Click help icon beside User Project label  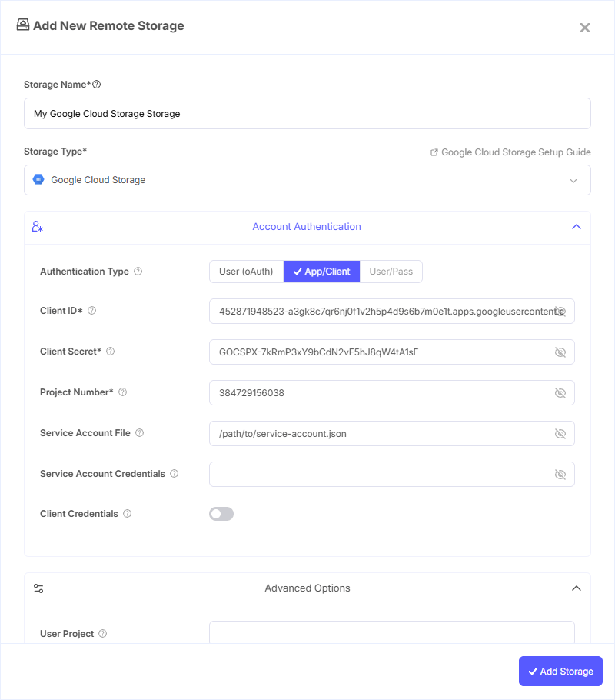[x=103, y=634]
